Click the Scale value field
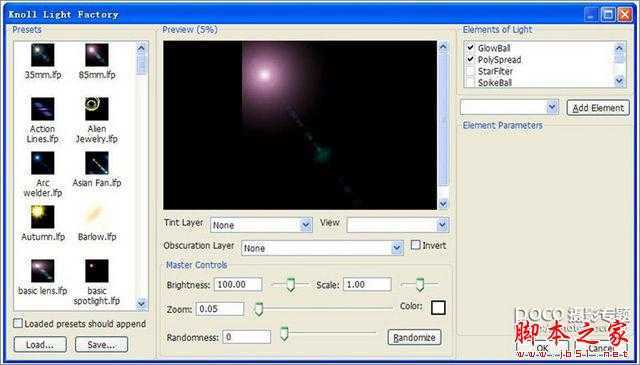The width and height of the screenshot is (640, 365). 367,284
